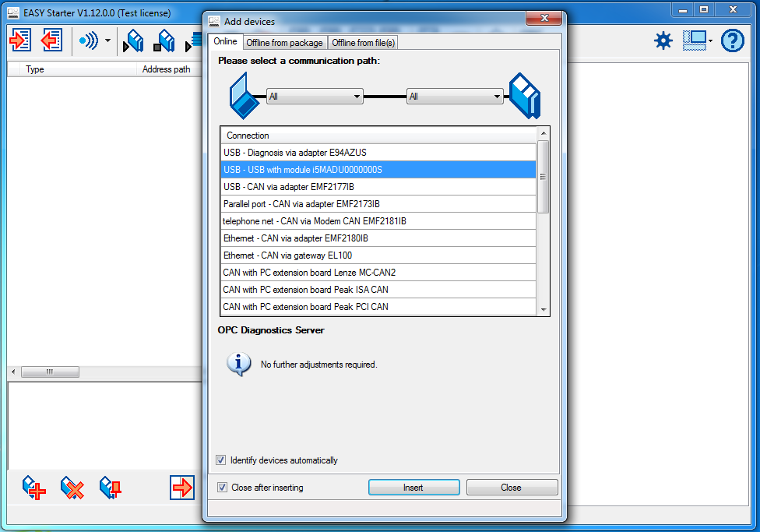Viewport: 760px width, 532px height.
Task: Open dropdown arrow next to layout icon
Action: click(x=711, y=41)
